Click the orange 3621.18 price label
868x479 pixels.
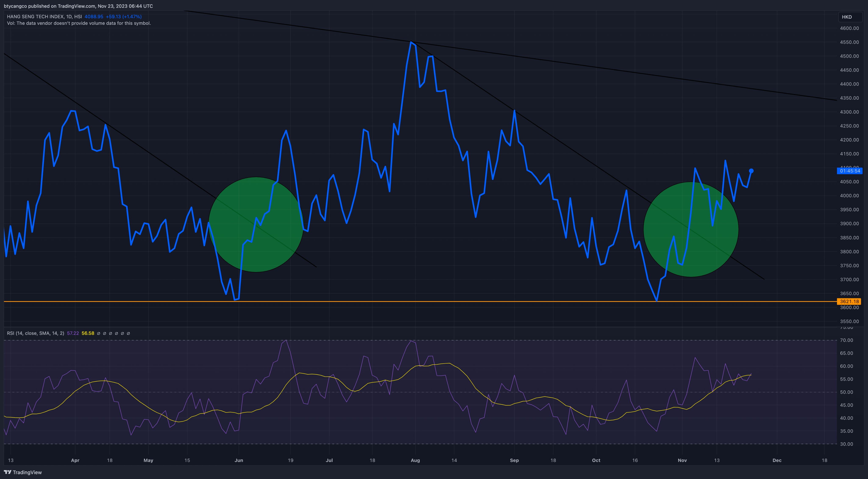pyautogui.click(x=849, y=301)
